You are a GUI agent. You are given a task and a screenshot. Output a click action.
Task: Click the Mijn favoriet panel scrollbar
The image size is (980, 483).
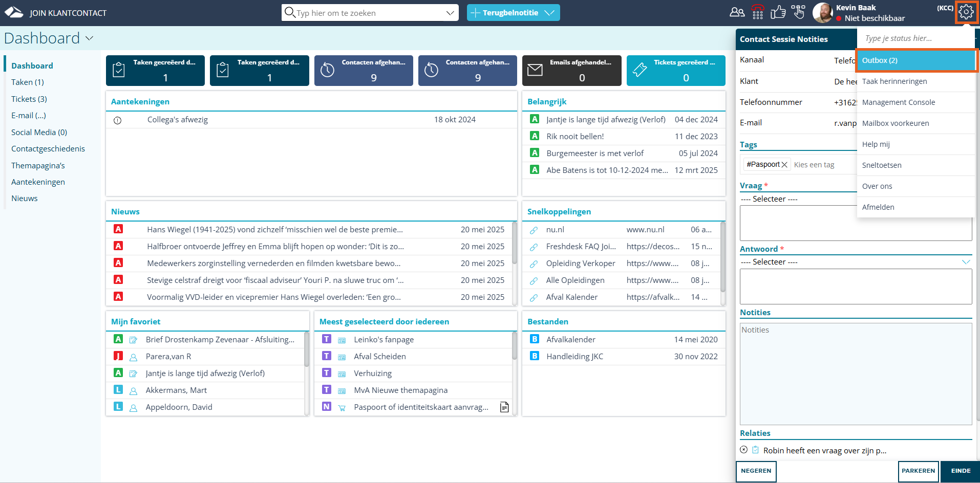coord(306,349)
